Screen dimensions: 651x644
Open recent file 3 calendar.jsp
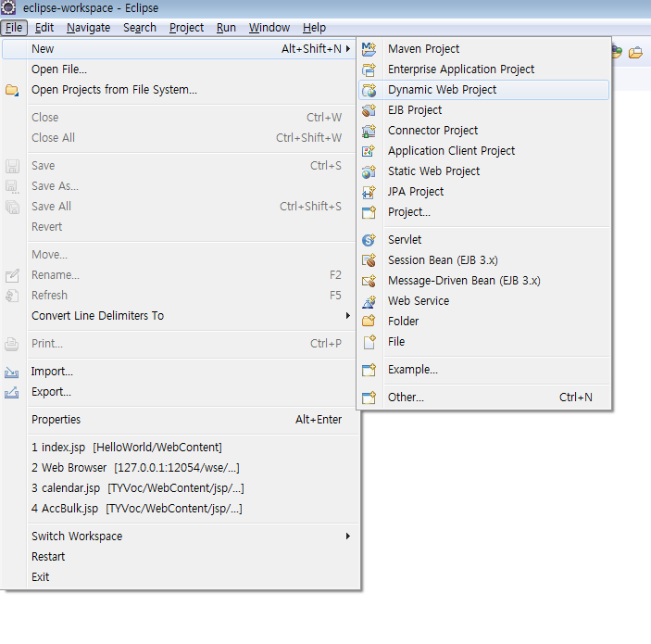click(x=179, y=488)
